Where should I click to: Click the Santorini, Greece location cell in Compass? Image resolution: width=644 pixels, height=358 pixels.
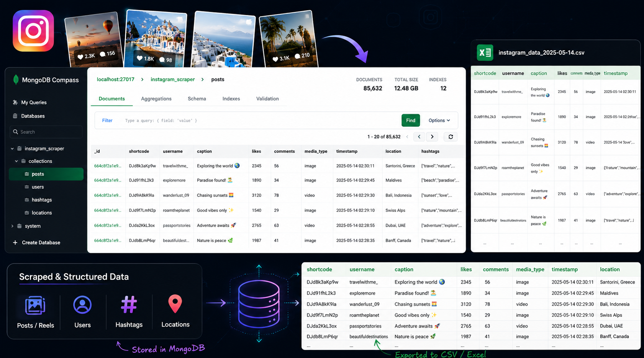(400, 166)
